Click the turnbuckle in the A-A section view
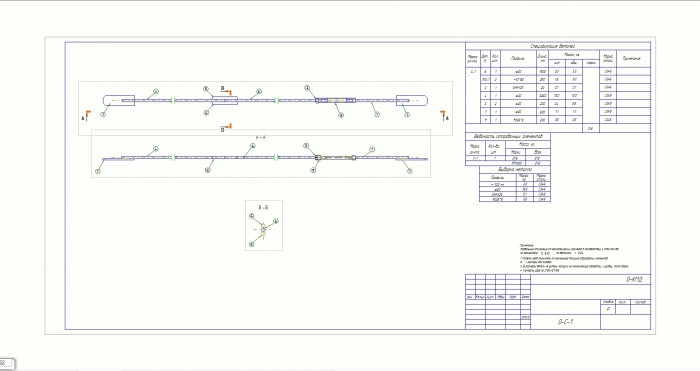 [335, 157]
